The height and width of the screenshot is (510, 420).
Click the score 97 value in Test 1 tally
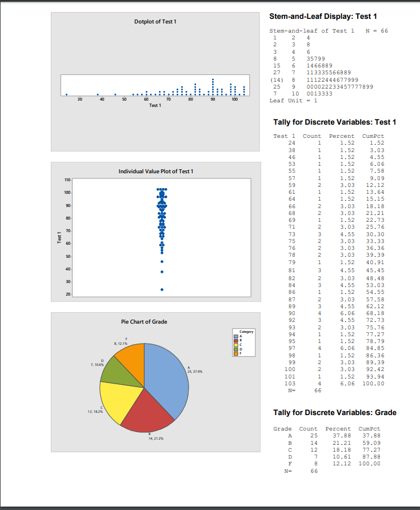coord(291,348)
